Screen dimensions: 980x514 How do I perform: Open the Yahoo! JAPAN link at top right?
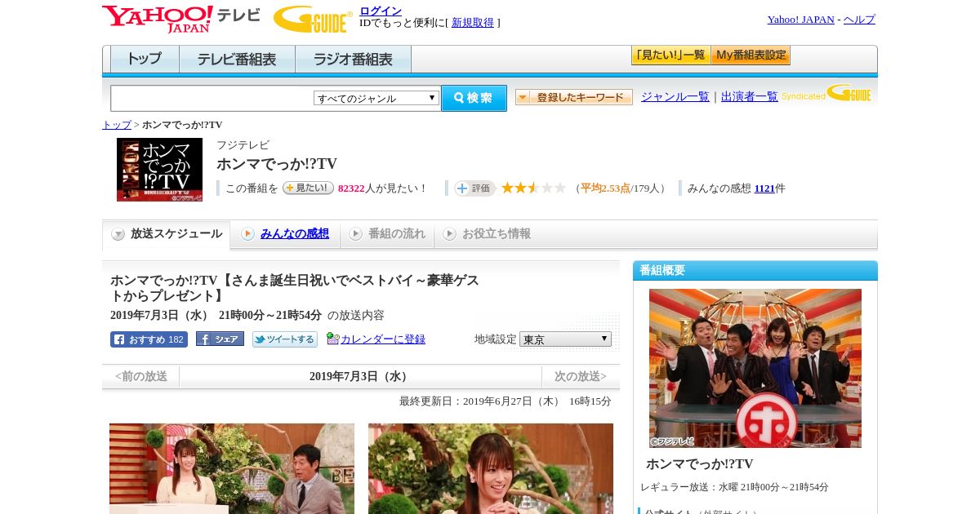tap(801, 20)
